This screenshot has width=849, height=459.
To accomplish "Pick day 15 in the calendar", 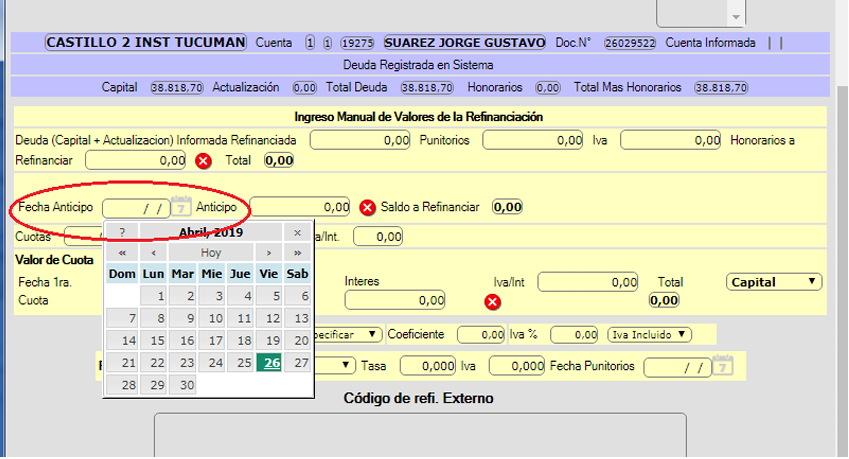I will coord(153,340).
